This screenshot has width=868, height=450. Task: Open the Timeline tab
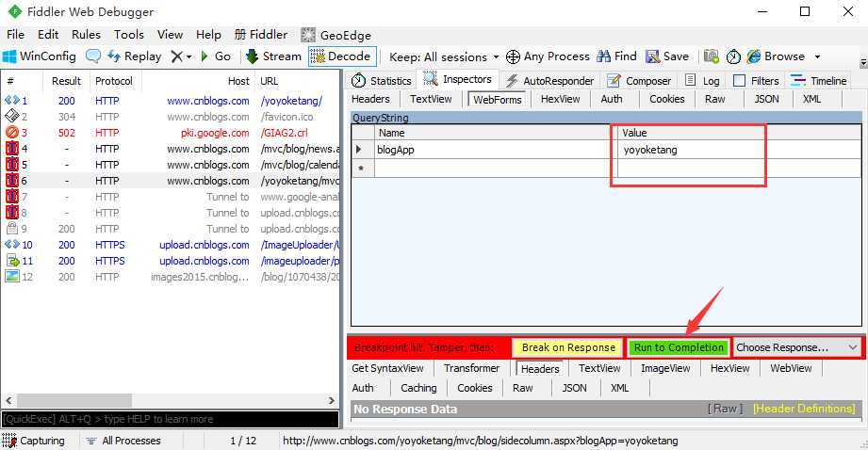[818, 81]
